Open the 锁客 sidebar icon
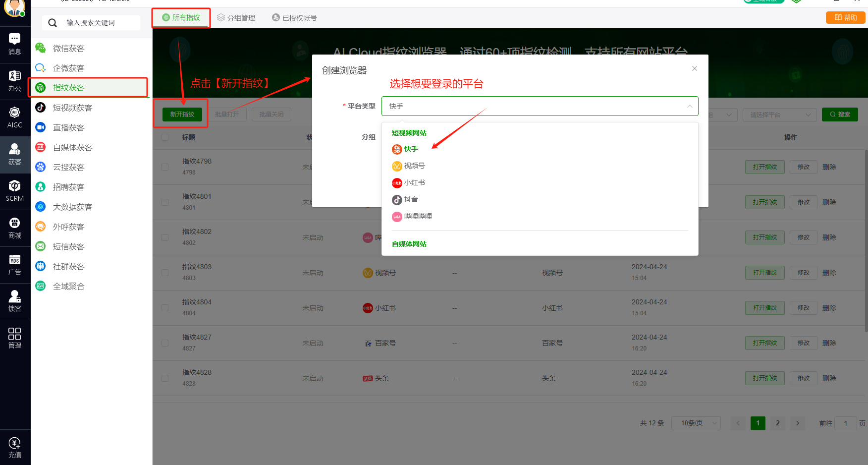Viewport: 868px width, 465px height. 15,301
